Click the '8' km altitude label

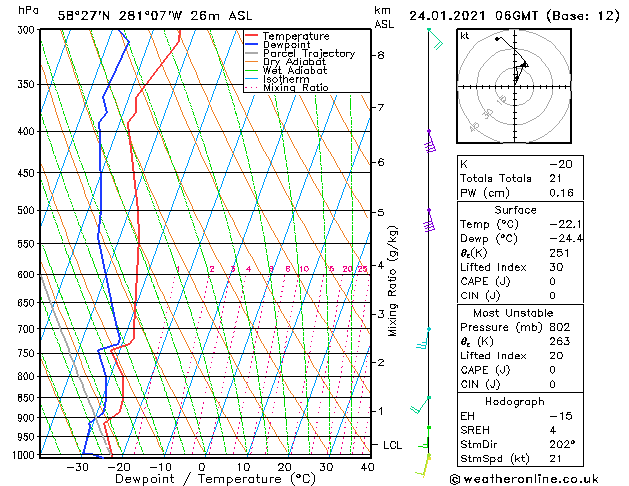(x=381, y=55)
